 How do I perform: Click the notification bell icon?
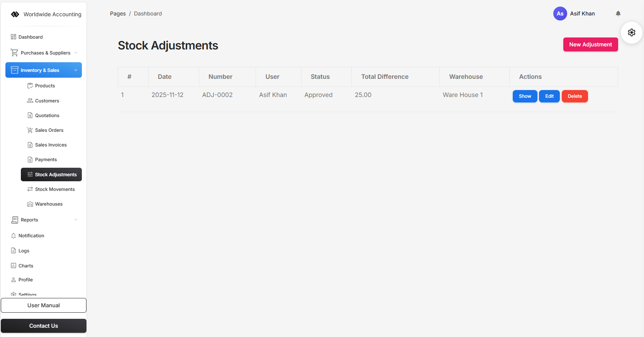(x=618, y=14)
